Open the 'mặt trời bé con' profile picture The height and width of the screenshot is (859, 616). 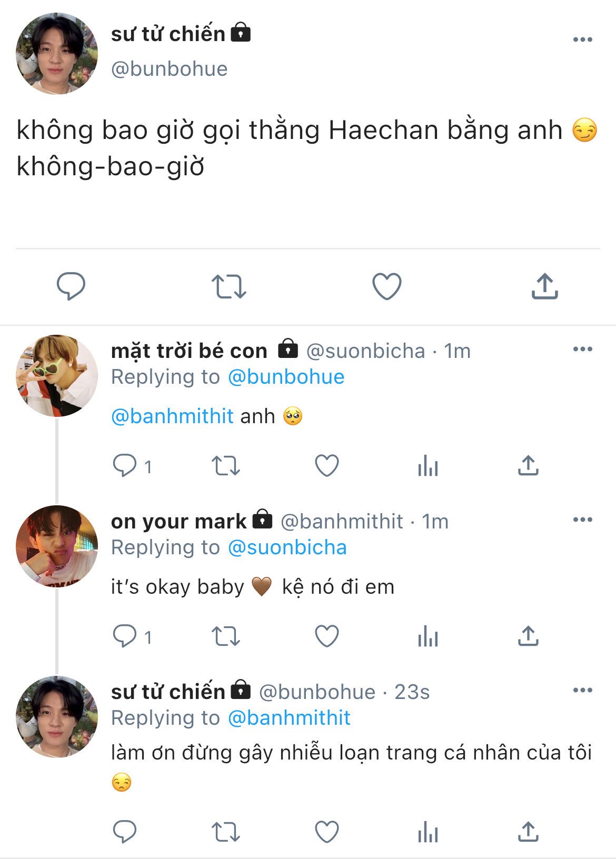pos(57,376)
